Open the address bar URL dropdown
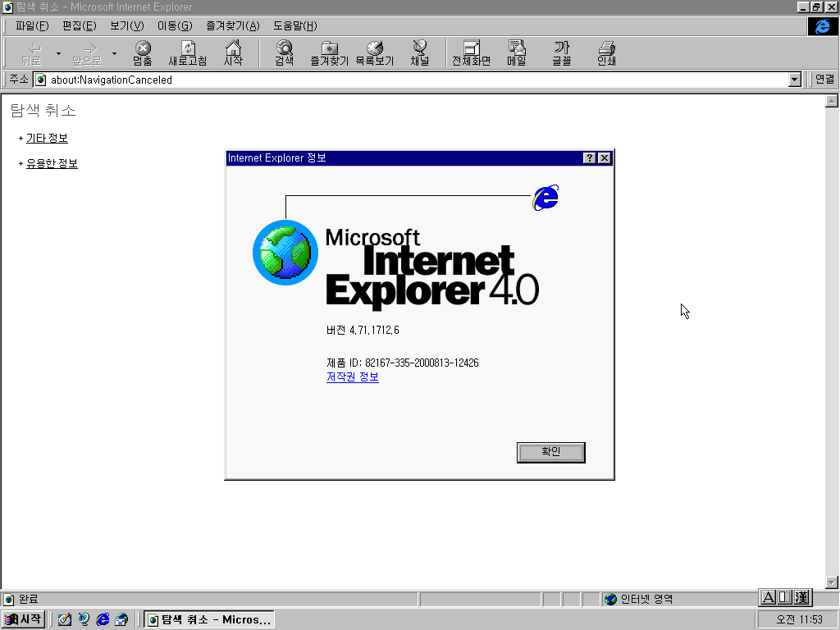840x630 pixels. [x=794, y=80]
